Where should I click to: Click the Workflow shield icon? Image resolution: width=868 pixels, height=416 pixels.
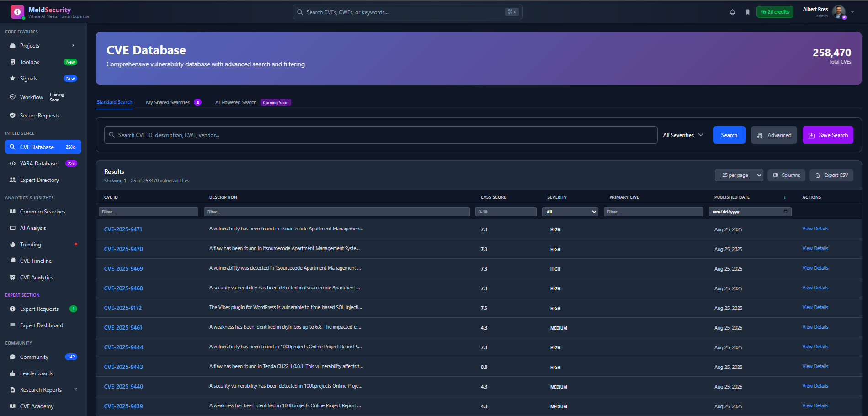(x=12, y=97)
